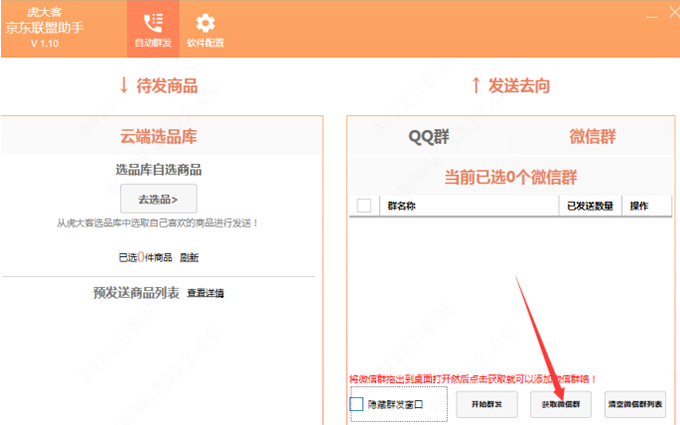The width and height of the screenshot is (680, 425).
Task: Click the 预发送商品列表 heading
Action: [x=136, y=293]
